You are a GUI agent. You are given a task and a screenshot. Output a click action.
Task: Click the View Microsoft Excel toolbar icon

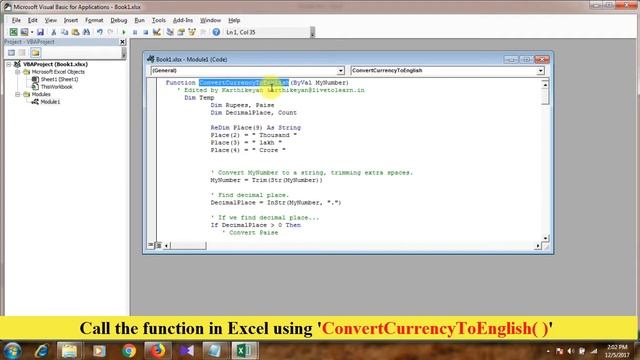(13, 32)
